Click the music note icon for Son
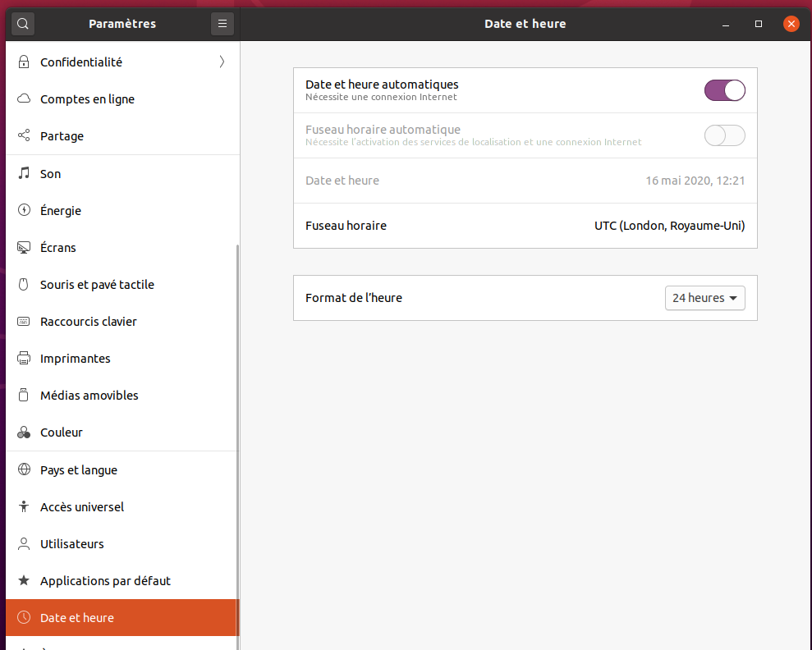The width and height of the screenshot is (812, 650). click(24, 173)
